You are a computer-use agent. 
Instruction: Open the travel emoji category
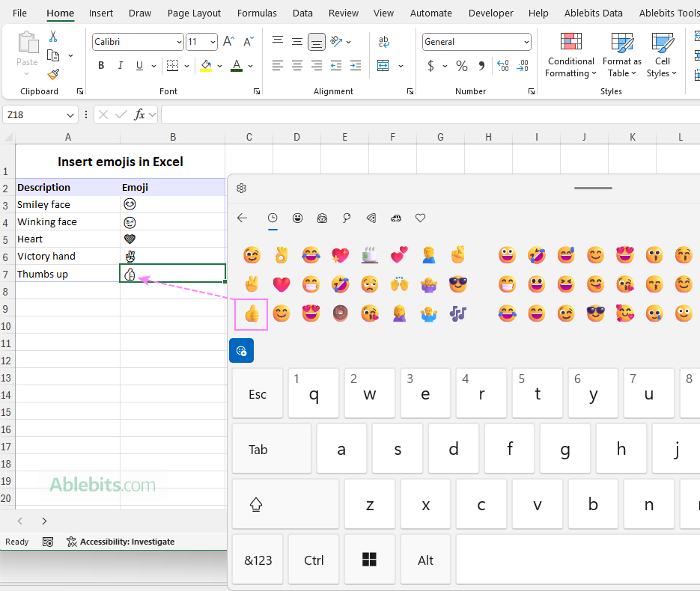click(395, 218)
